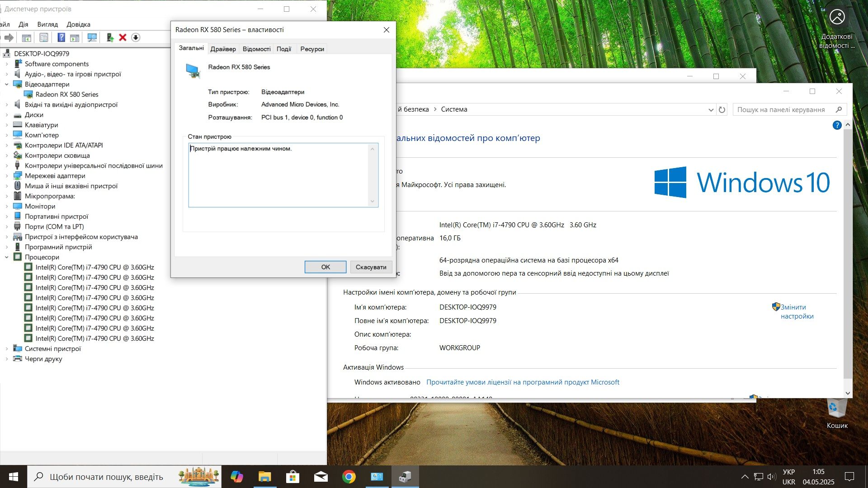Screen dimensions: 868x488
Task: Select the first Intel Core i7-4790 processor entry
Action: coord(94,267)
